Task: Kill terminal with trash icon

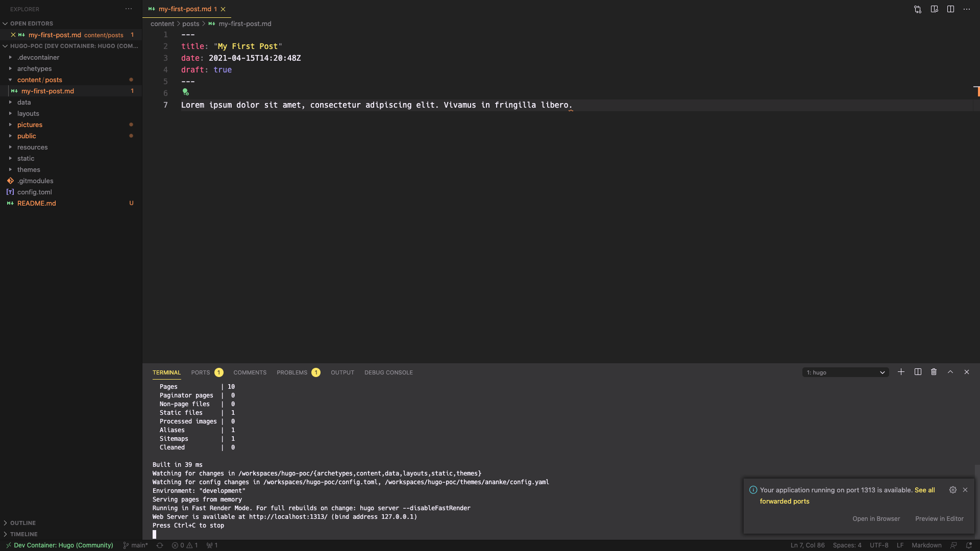Action: click(x=934, y=372)
